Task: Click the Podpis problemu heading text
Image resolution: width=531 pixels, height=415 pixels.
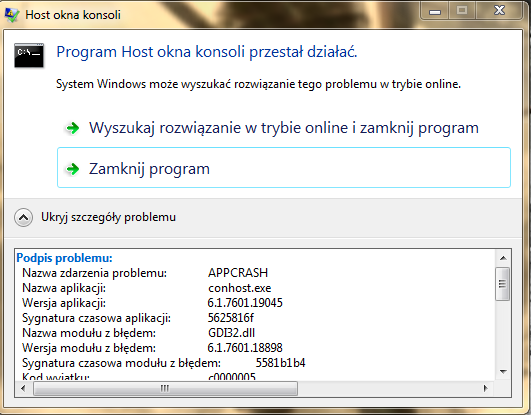Action: pos(64,258)
